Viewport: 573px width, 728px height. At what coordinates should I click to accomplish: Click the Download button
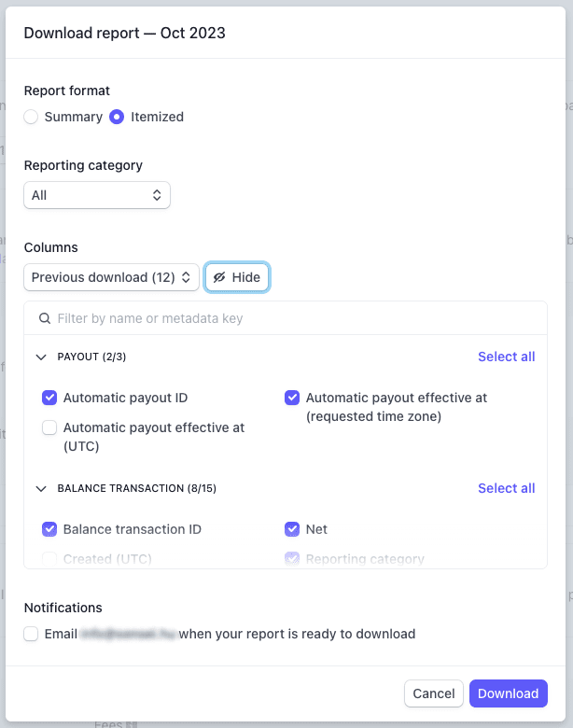pyautogui.click(x=509, y=693)
